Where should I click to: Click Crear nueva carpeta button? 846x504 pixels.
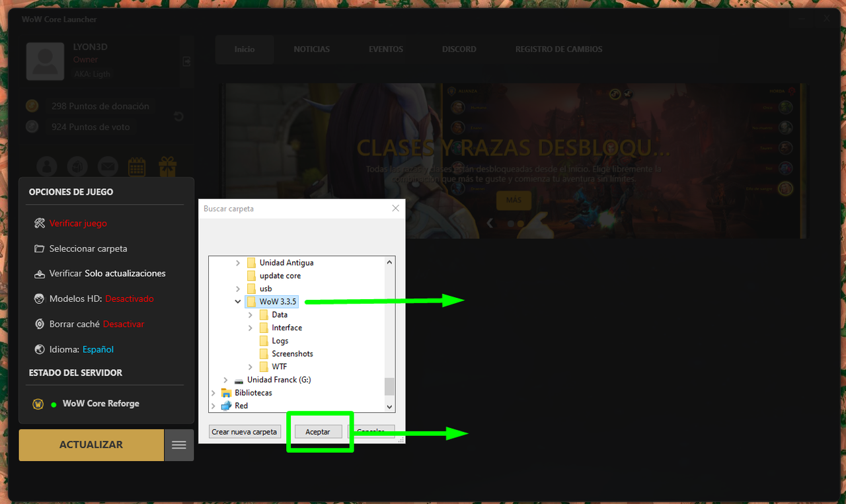(245, 431)
